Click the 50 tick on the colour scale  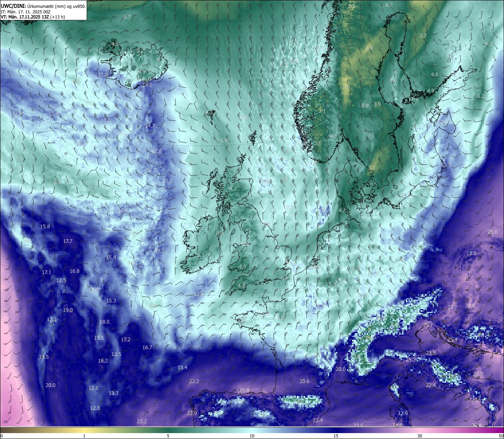(x=501, y=435)
